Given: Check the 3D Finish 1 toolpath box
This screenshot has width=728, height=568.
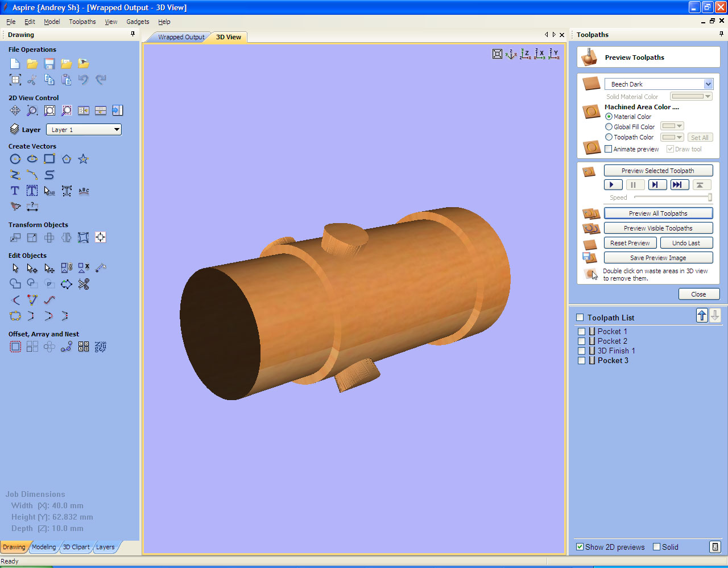Looking at the screenshot, I should coord(581,351).
